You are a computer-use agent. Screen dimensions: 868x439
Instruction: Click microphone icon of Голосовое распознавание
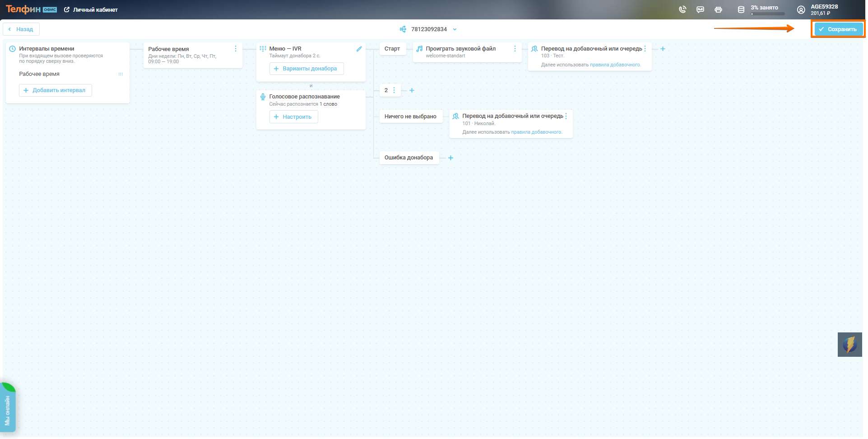(263, 97)
